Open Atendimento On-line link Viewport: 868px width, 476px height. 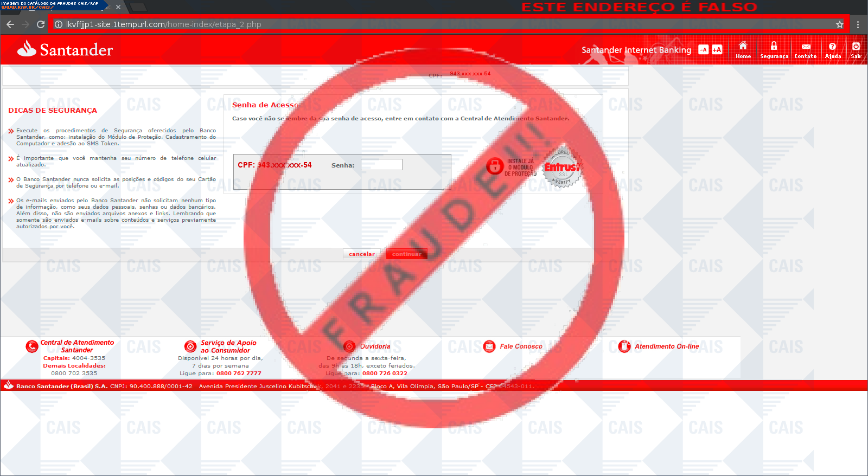pyautogui.click(x=666, y=346)
